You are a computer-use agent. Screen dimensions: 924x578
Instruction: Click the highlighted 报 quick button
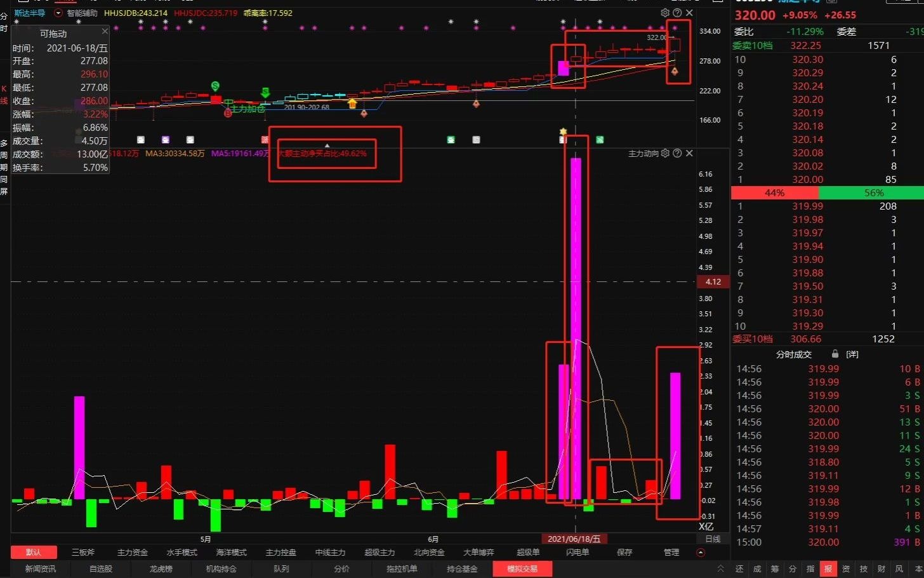tap(828, 568)
